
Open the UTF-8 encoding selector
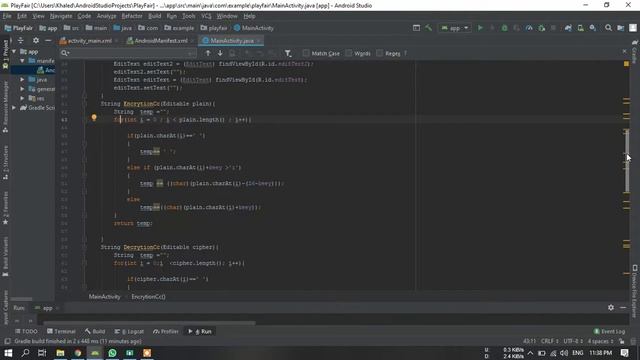(x=573, y=341)
